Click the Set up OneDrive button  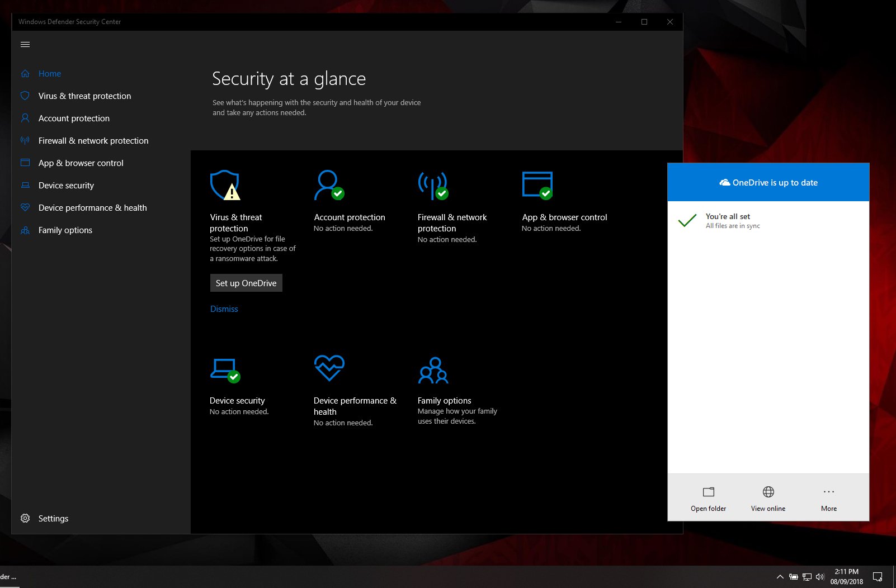click(x=246, y=283)
